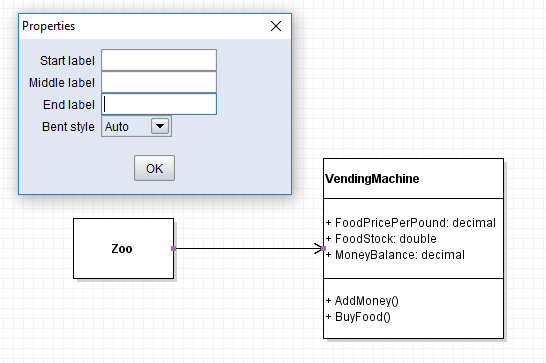This screenshot has width=546, height=363.
Task: Click the FoodPricePerPound: decimal attribute
Action: coord(411,223)
